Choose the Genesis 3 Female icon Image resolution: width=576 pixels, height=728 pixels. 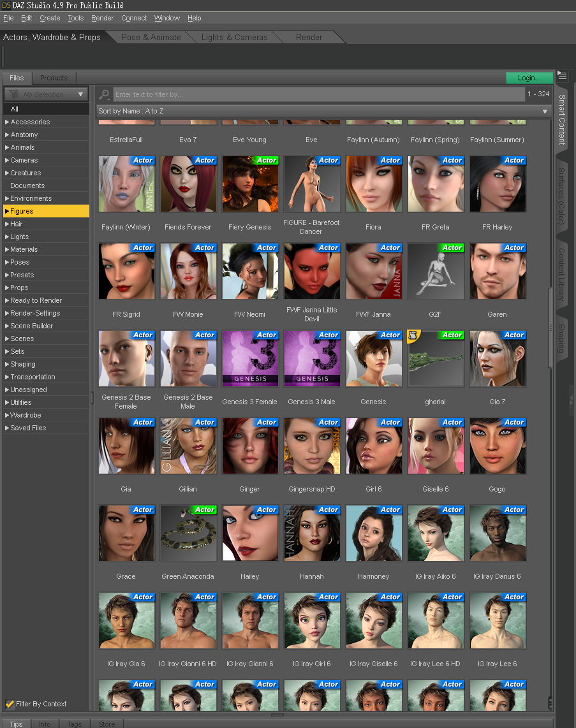tap(251, 359)
